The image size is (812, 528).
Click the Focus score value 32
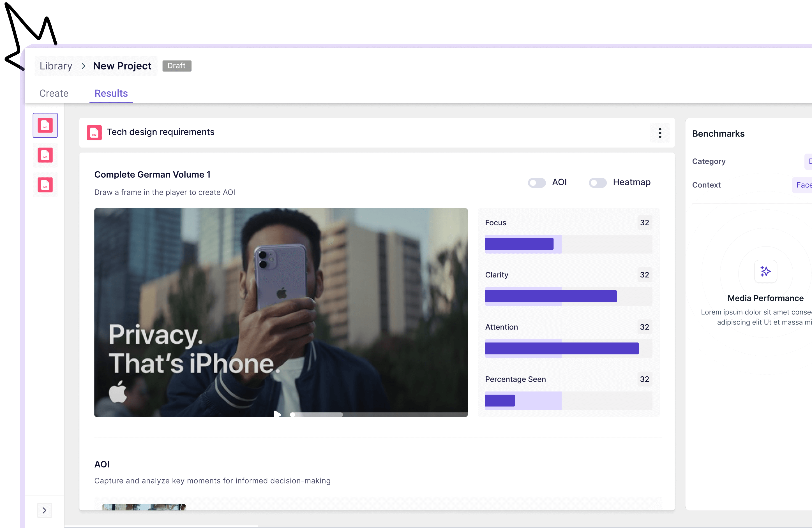point(644,223)
